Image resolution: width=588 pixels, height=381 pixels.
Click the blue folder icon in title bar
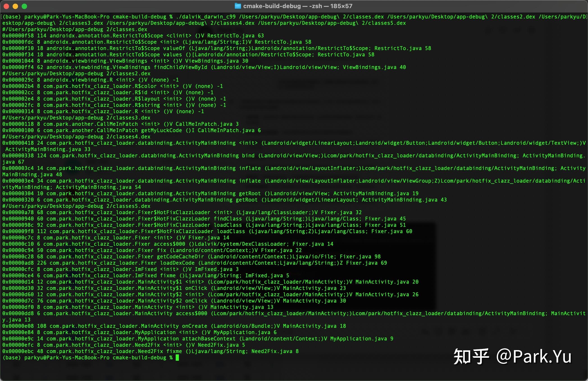coord(237,6)
